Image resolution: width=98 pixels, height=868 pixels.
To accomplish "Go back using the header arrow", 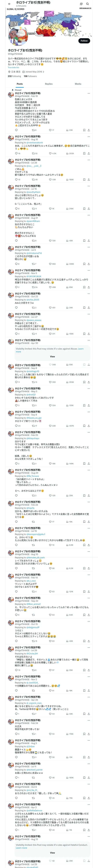I will [x=9, y=4].
